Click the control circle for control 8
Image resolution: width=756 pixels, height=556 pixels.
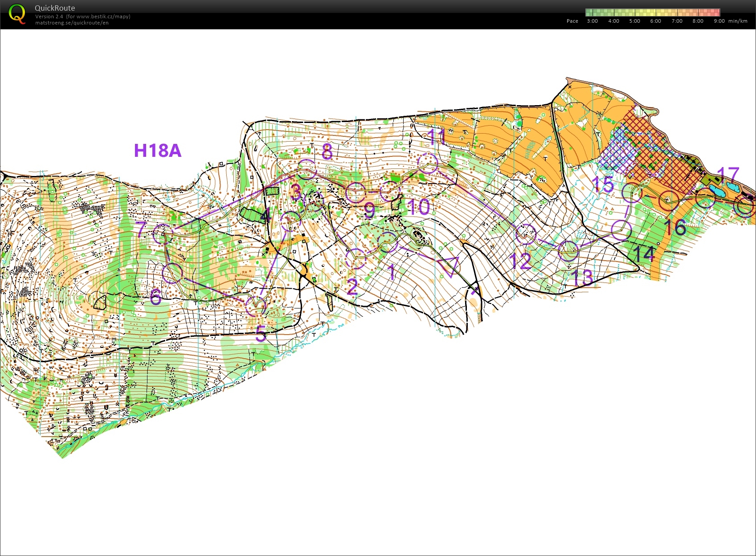click(307, 169)
